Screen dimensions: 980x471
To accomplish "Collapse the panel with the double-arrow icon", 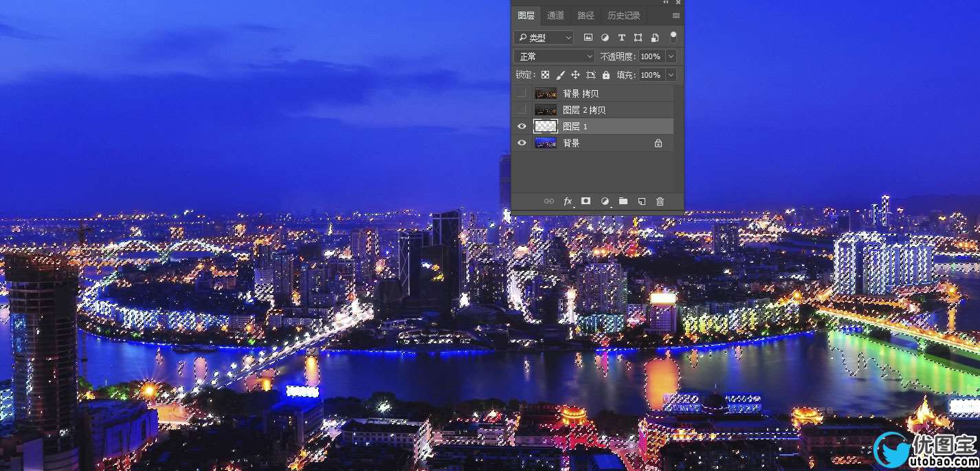I will (666, 2).
